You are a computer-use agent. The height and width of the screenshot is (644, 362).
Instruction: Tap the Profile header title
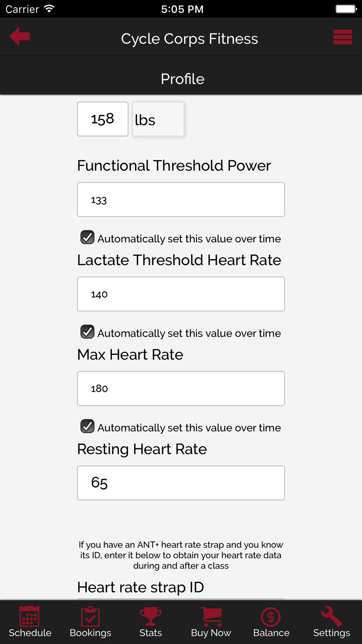182,79
